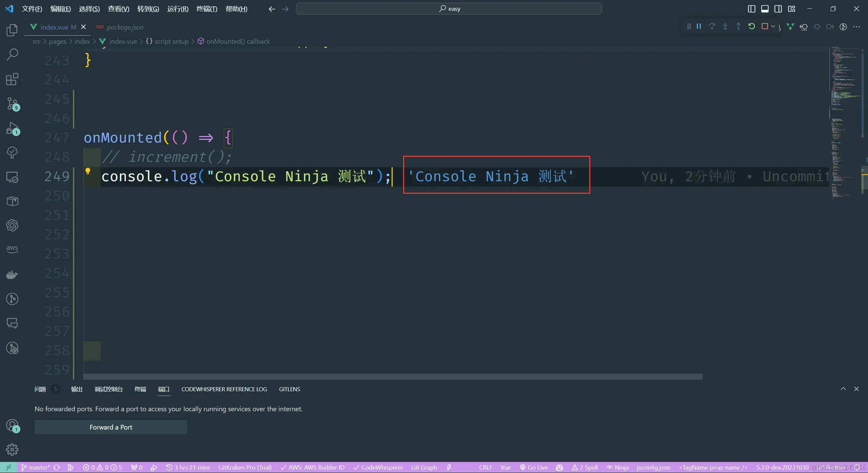Close the index.vue editor tab
Screen dimensions: 868x473
[83, 27]
